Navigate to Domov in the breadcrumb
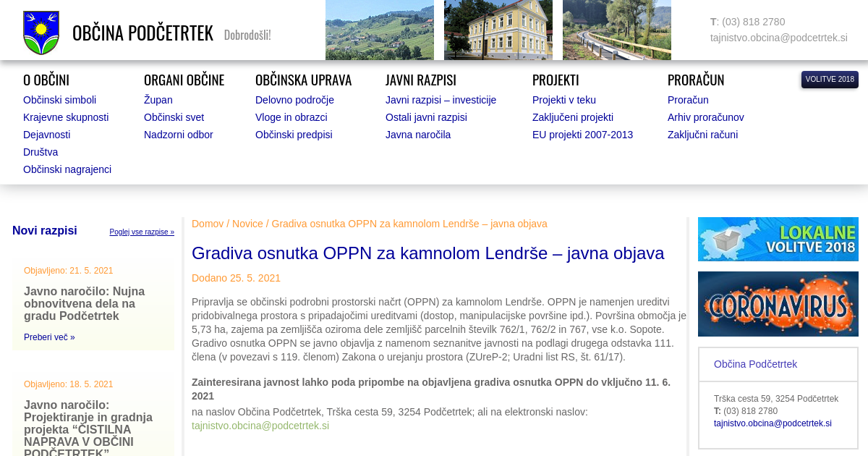868x456 pixels. point(208,224)
